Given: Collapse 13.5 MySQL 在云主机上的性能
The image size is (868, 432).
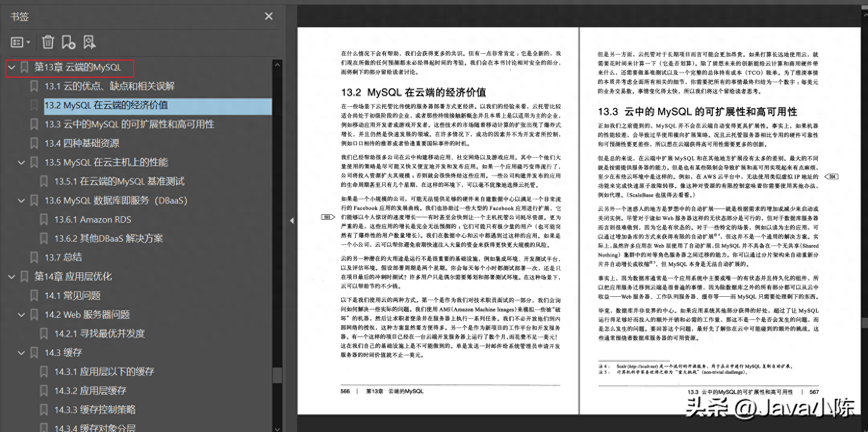Looking at the screenshot, I should pyautogui.click(x=21, y=162).
